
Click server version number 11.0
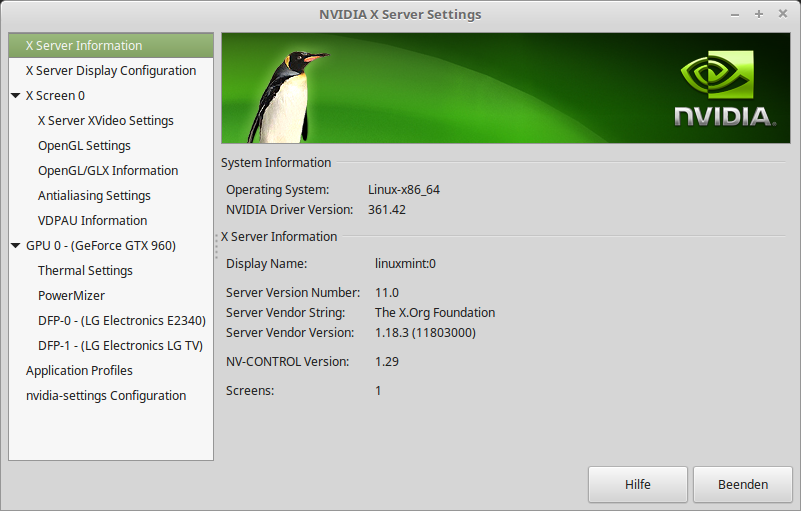coord(387,293)
